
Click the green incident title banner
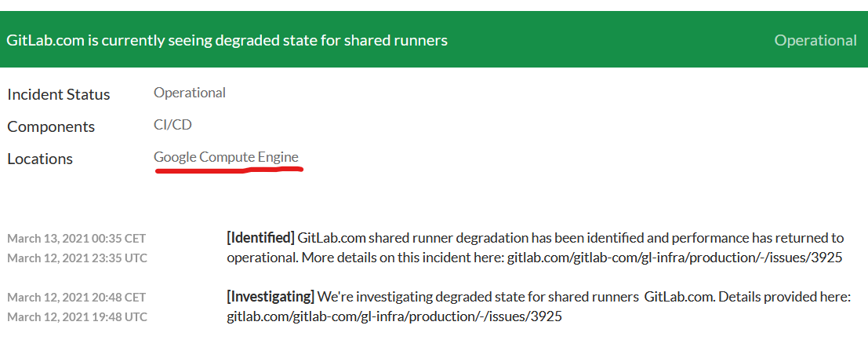tap(434, 39)
